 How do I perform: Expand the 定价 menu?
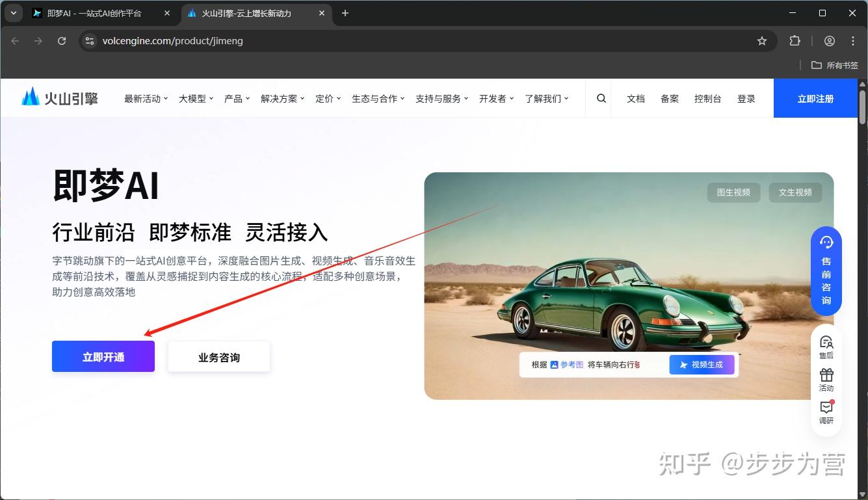(328, 99)
